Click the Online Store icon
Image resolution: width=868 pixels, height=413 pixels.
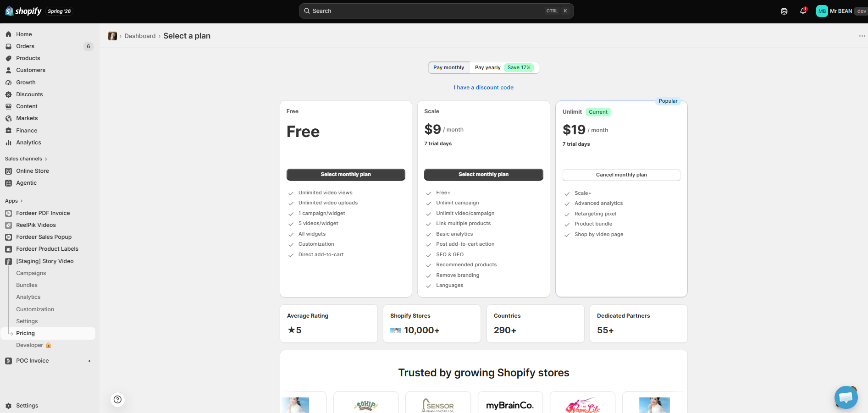8,171
